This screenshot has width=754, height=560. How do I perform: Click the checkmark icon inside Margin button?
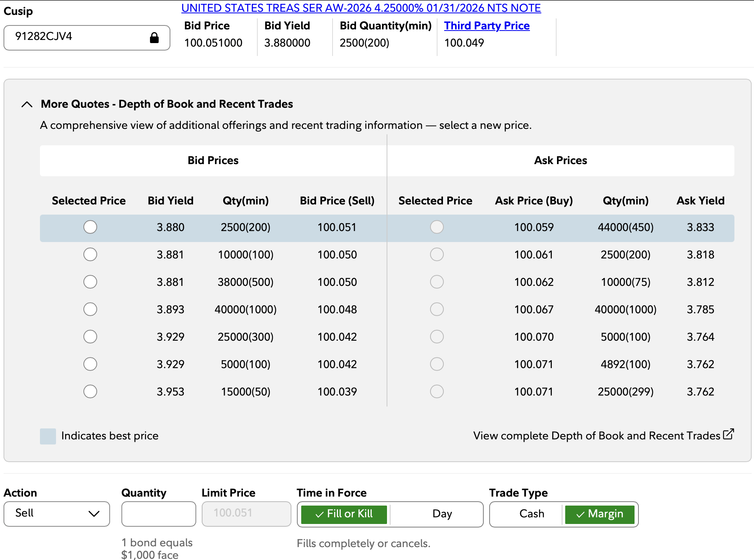pyautogui.click(x=580, y=514)
